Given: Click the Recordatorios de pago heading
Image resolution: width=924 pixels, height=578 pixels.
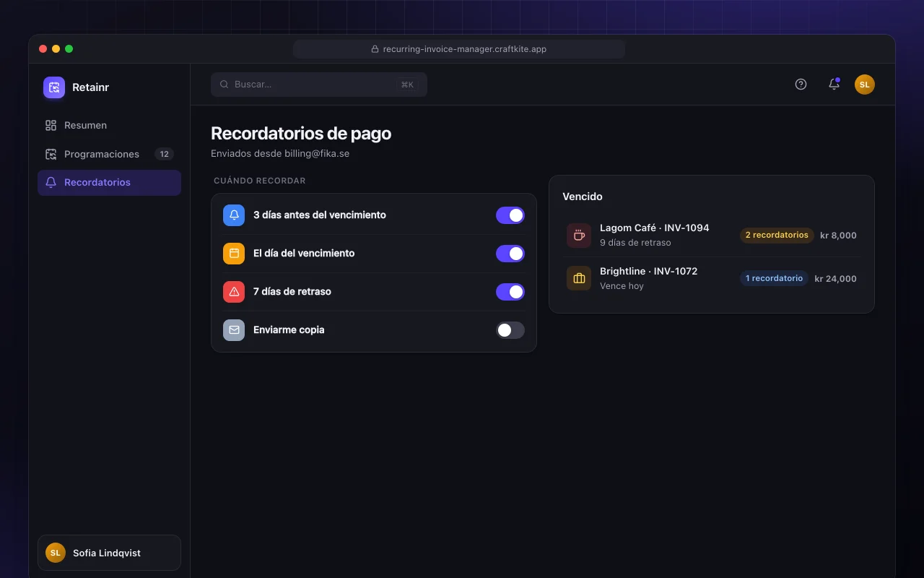Looking at the screenshot, I should click(x=301, y=134).
